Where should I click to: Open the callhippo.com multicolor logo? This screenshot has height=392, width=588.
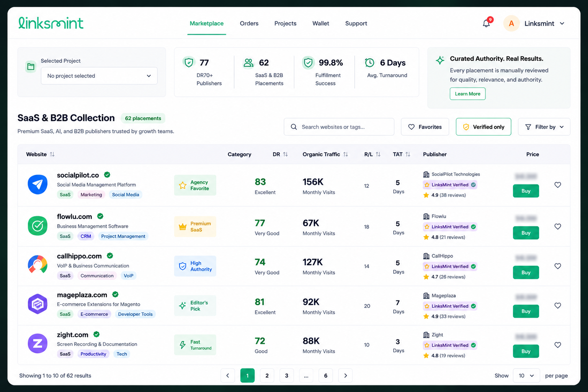coord(37,264)
